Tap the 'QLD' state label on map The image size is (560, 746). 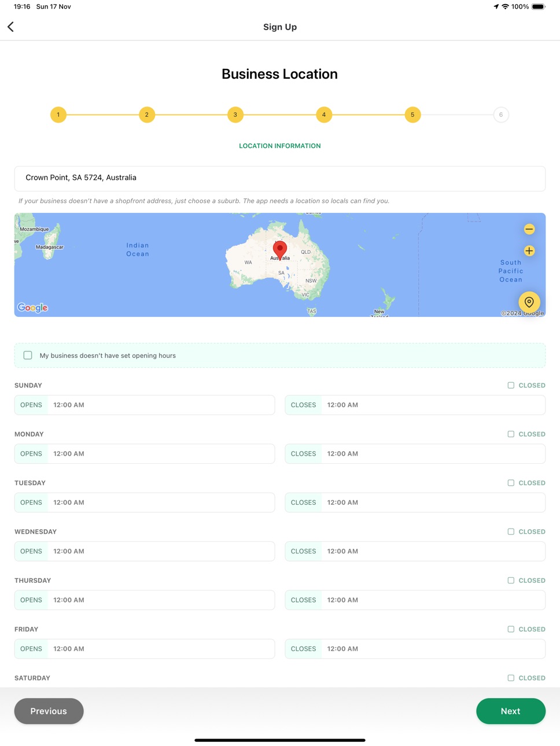(x=305, y=252)
